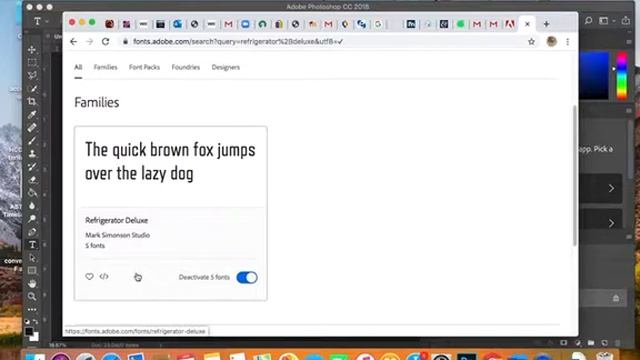The width and height of the screenshot is (640, 360).
Task: Switch to the Font Packs tab
Action: [x=144, y=67]
